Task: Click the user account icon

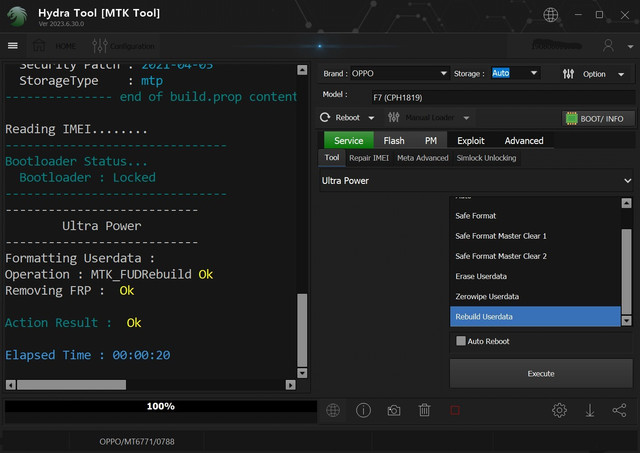Action: (608, 45)
